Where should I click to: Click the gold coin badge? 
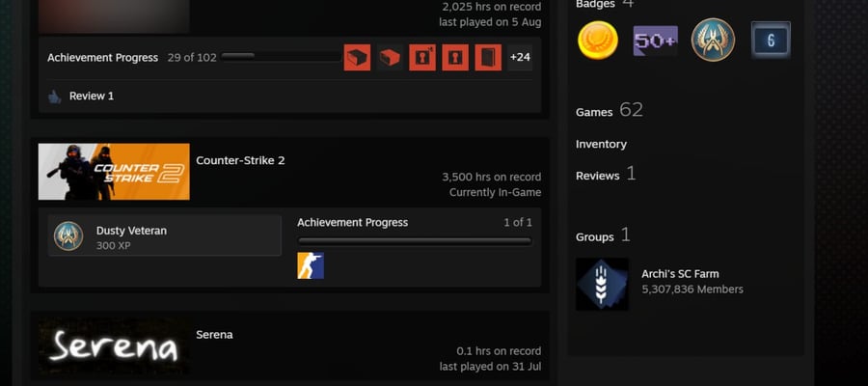598,40
